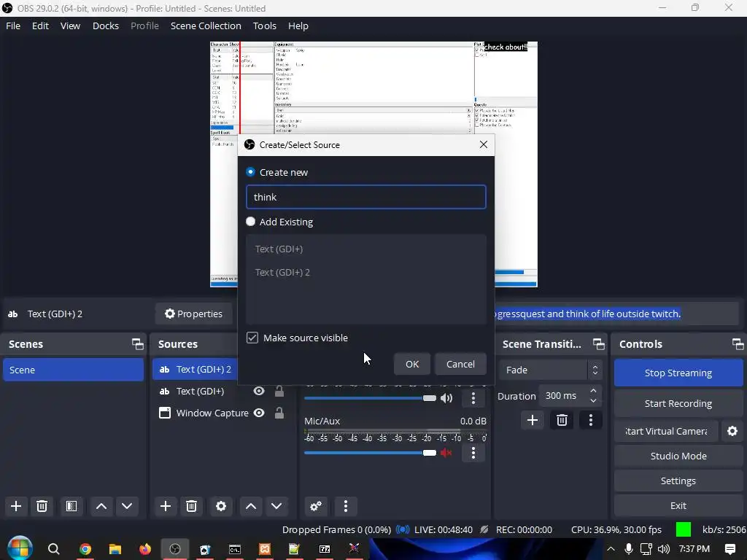The image size is (747, 560).
Task: Open transition properties three-dots menu
Action: (591, 420)
